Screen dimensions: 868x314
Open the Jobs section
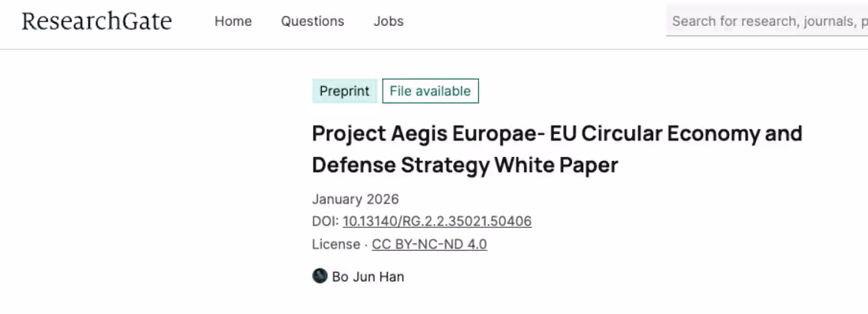(x=388, y=21)
